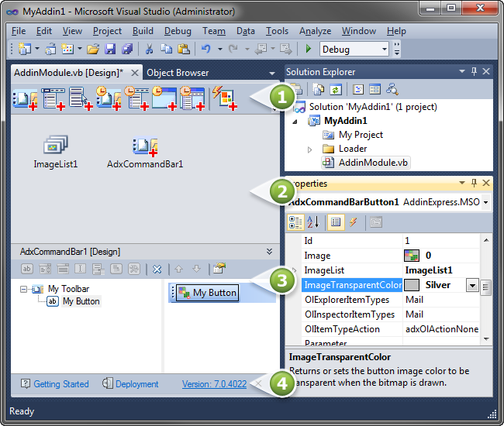Open the Getting Started link
504x426 pixels.
click(x=61, y=384)
